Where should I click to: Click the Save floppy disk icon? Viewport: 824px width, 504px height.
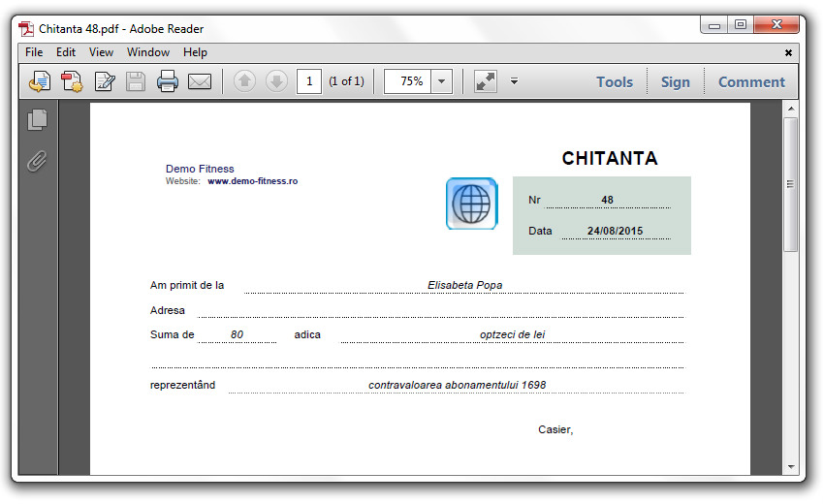coord(136,81)
